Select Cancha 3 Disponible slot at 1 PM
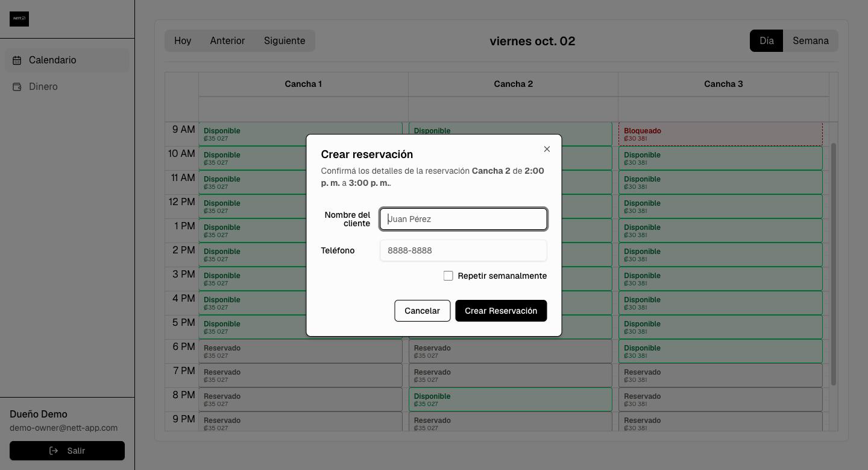This screenshot has width=868, height=470. pos(720,230)
